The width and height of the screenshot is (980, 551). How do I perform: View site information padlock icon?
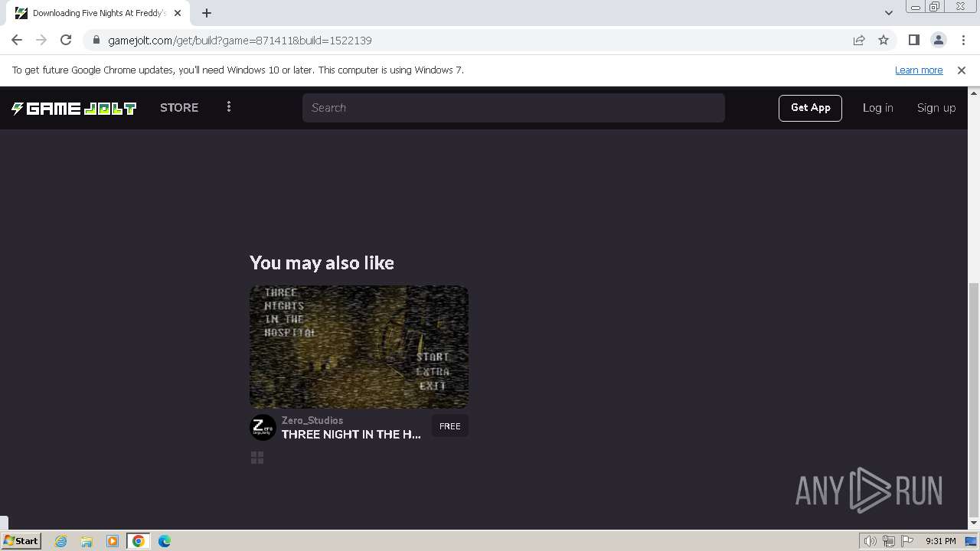click(96, 40)
